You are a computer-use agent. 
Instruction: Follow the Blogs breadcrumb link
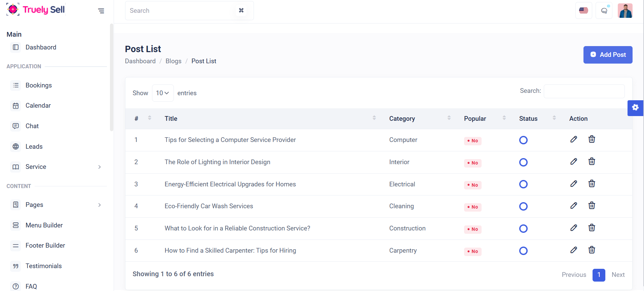coord(173,61)
